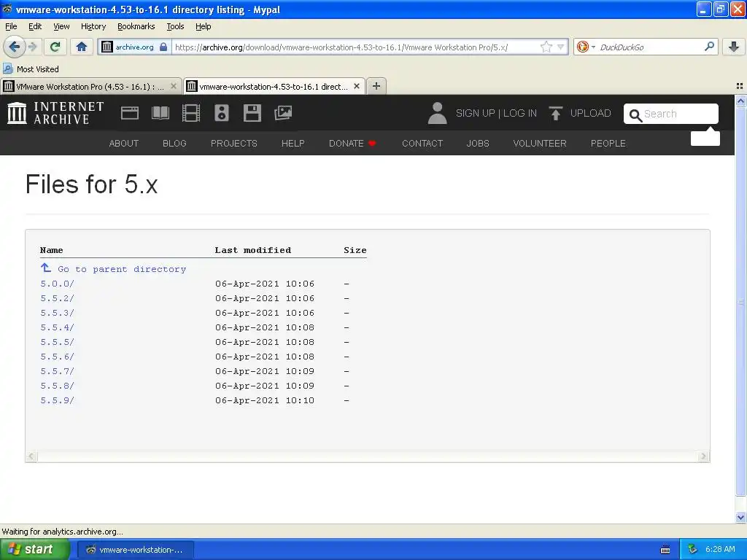Open Most Visited bookmarks folder
This screenshot has height=560, width=747.
pyautogui.click(x=31, y=69)
